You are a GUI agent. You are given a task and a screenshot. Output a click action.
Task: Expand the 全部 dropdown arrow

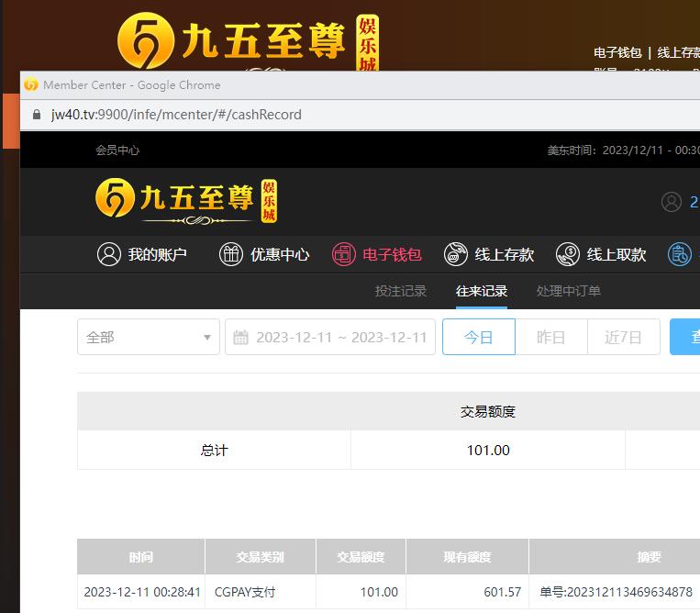[207, 338]
